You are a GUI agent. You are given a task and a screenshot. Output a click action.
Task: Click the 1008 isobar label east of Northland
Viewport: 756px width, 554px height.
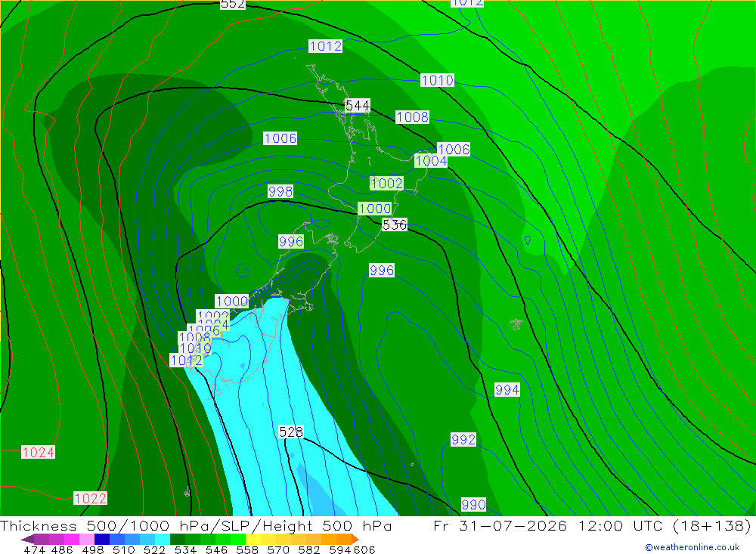pos(412,116)
